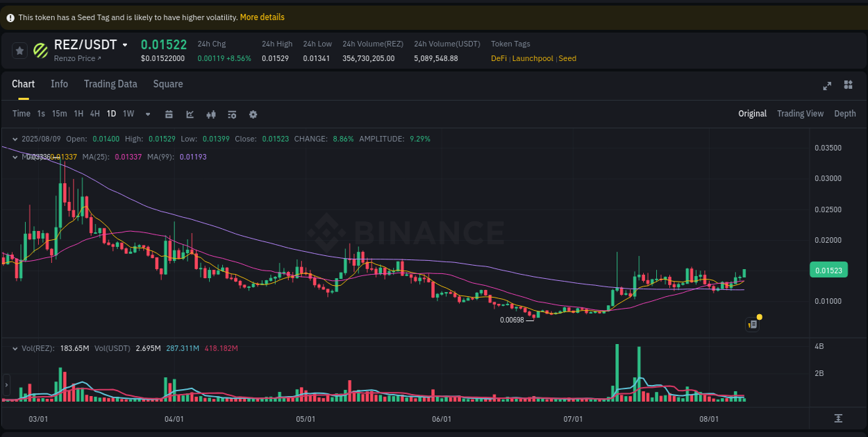This screenshot has width=868, height=437.
Task: Open chart settings via the gear icon
Action: pyautogui.click(x=253, y=114)
